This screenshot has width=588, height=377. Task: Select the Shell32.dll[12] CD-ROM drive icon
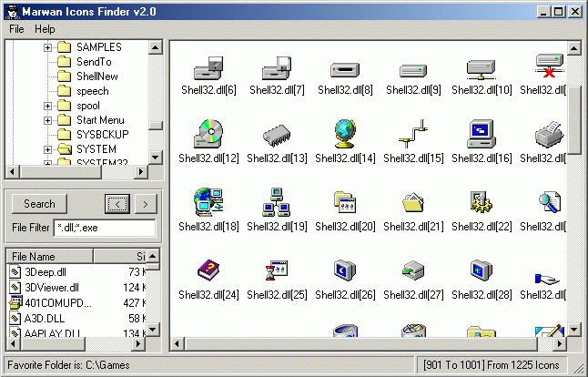tap(208, 134)
